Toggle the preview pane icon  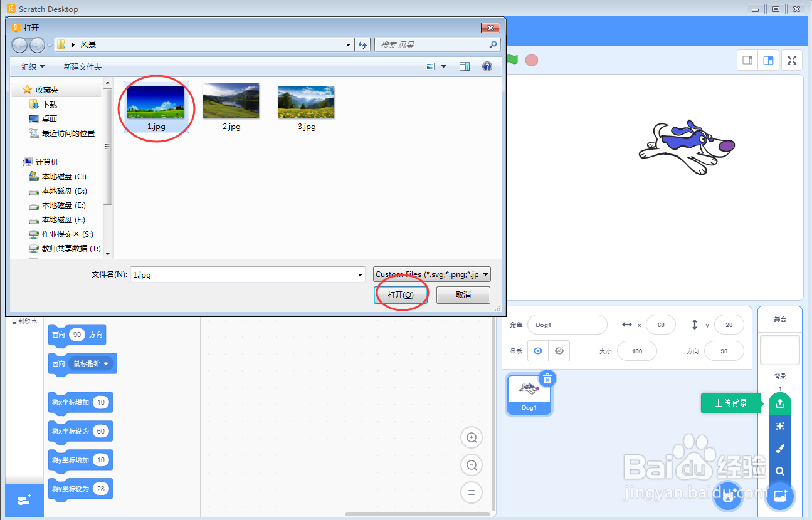tap(465, 66)
